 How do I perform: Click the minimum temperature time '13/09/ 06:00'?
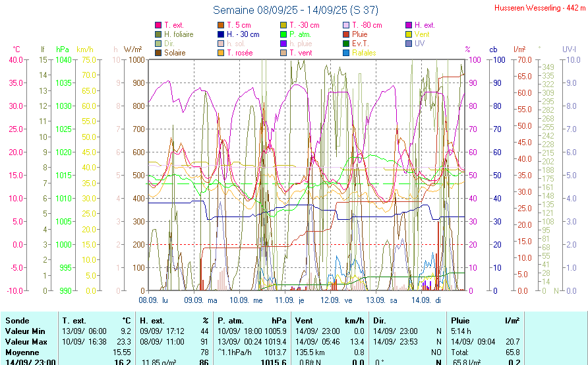(x=84, y=331)
